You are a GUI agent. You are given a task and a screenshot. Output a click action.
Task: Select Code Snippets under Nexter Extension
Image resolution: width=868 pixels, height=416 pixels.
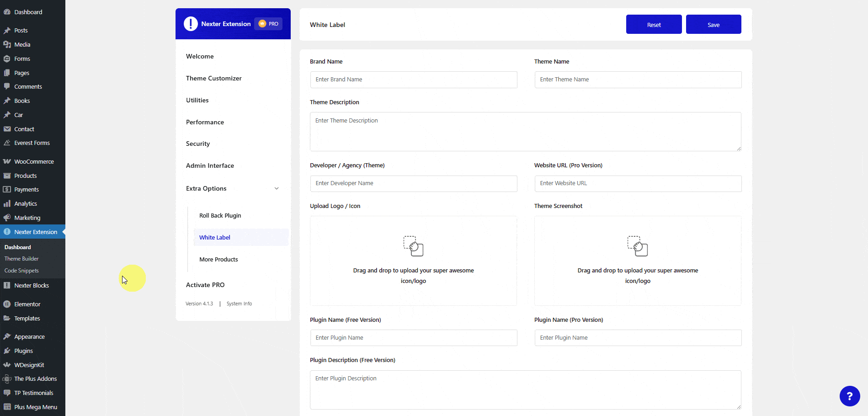(21, 270)
